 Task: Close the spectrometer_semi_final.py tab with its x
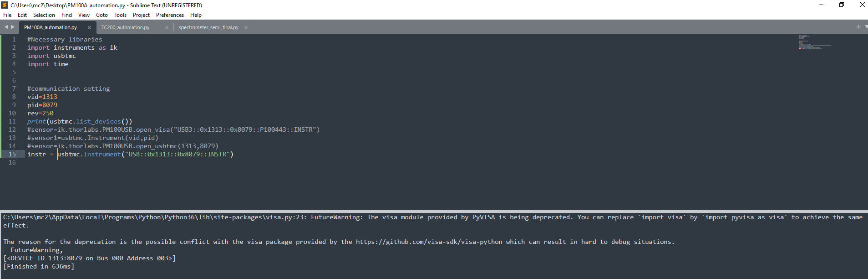[246, 27]
